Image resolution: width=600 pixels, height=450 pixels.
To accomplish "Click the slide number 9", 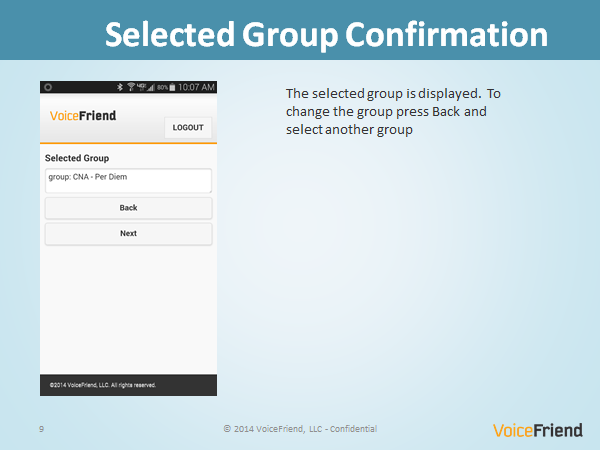I will (x=41, y=429).
